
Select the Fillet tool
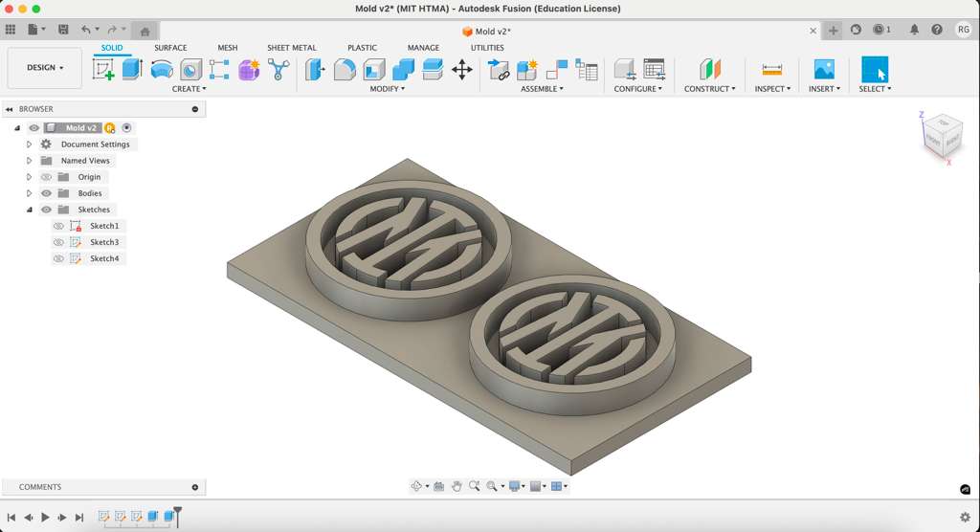[x=345, y=70]
